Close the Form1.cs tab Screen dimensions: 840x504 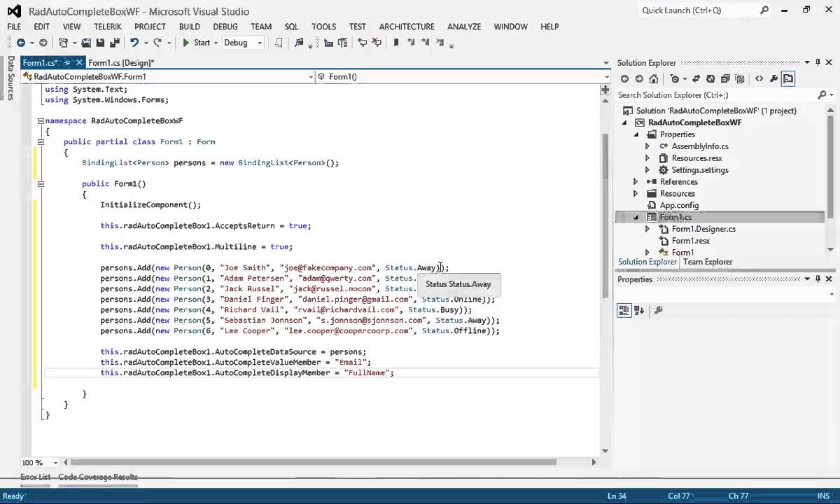point(78,63)
